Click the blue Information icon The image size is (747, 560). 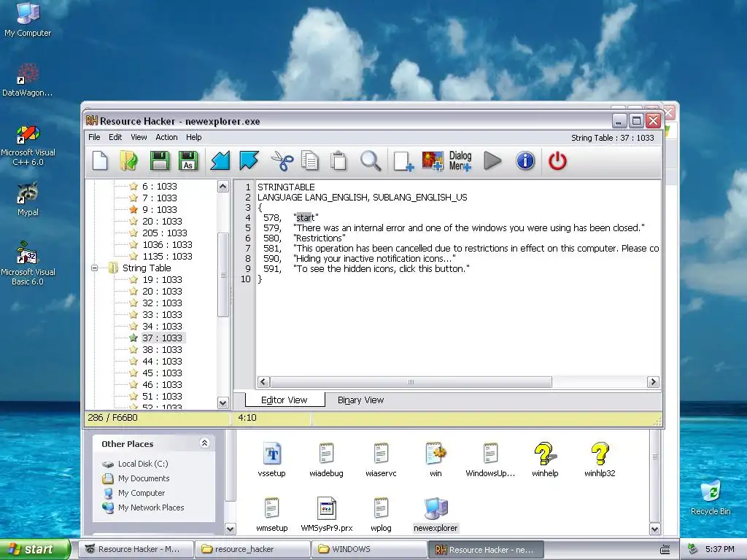tap(525, 161)
